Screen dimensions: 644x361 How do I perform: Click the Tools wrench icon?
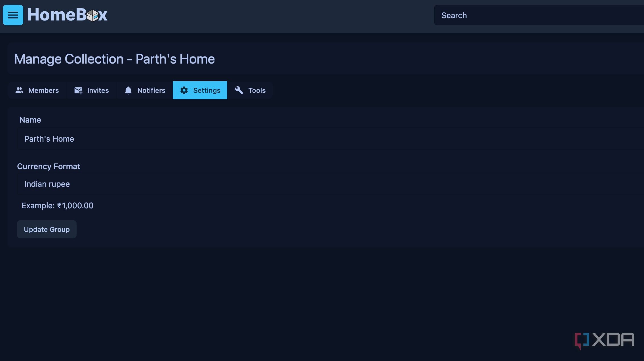[239, 90]
